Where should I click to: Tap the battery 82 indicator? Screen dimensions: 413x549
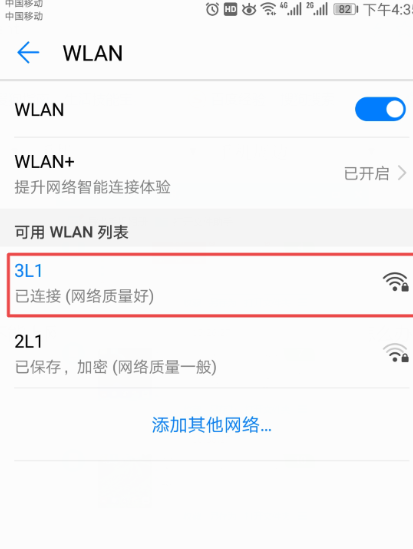(346, 9)
